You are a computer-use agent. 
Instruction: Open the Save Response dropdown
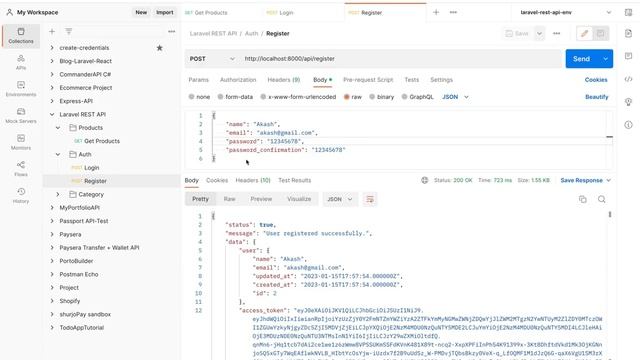tap(585, 180)
